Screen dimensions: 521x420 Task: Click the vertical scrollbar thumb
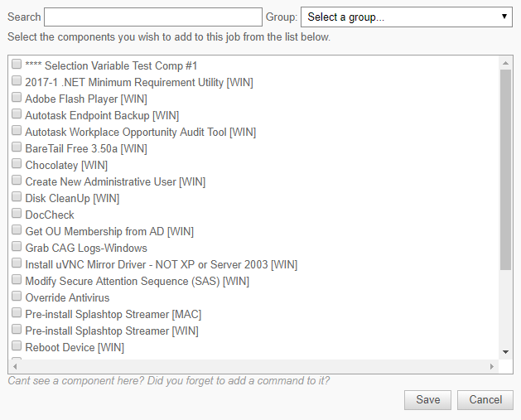tap(506, 170)
